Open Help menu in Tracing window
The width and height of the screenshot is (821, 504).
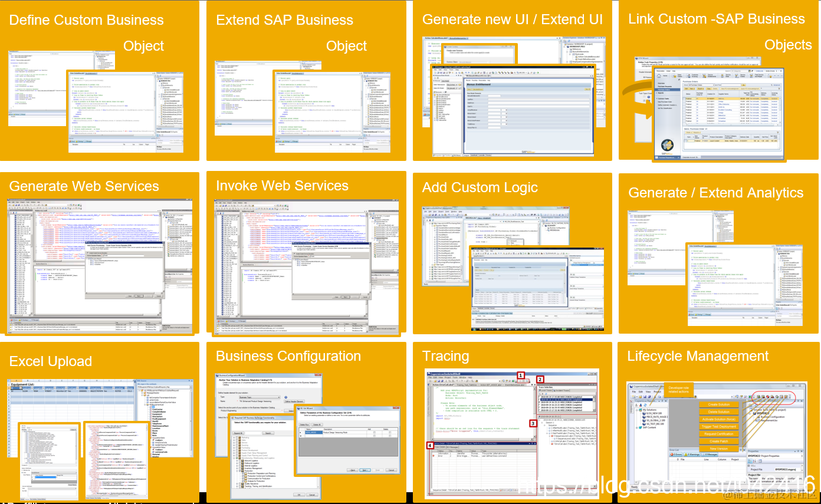pos(470,377)
